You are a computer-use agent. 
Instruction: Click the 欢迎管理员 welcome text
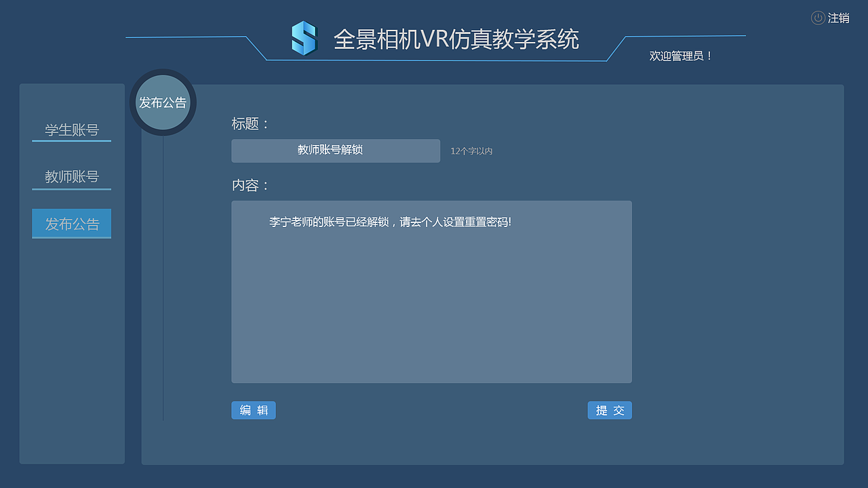point(680,56)
